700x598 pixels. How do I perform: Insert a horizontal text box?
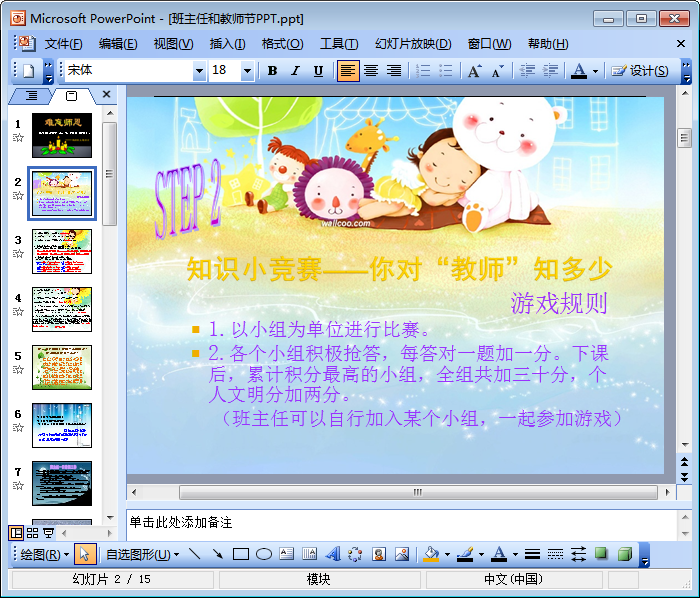click(x=287, y=555)
